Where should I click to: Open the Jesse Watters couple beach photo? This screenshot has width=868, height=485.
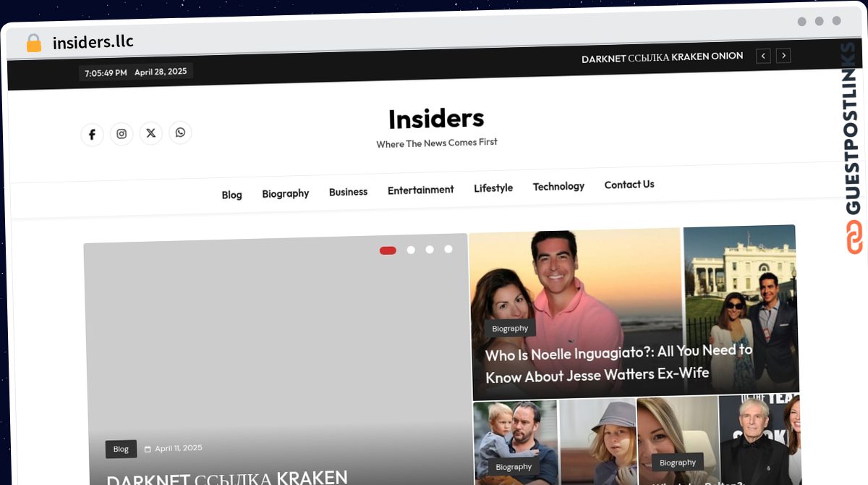coord(576,313)
